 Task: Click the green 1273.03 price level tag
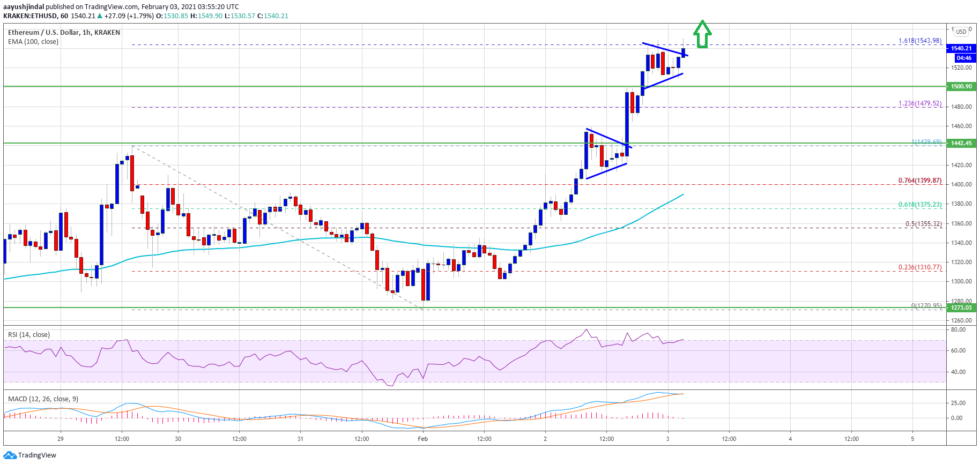[961, 307]
